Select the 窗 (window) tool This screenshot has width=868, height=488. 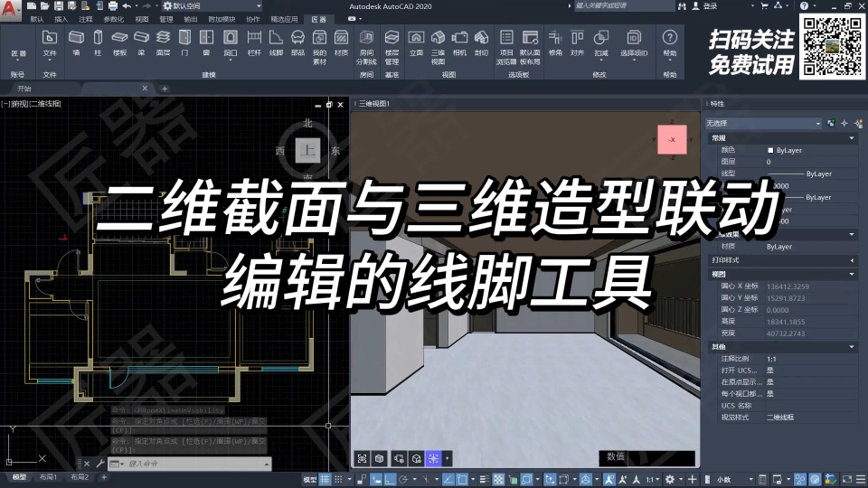pos(206,43)
